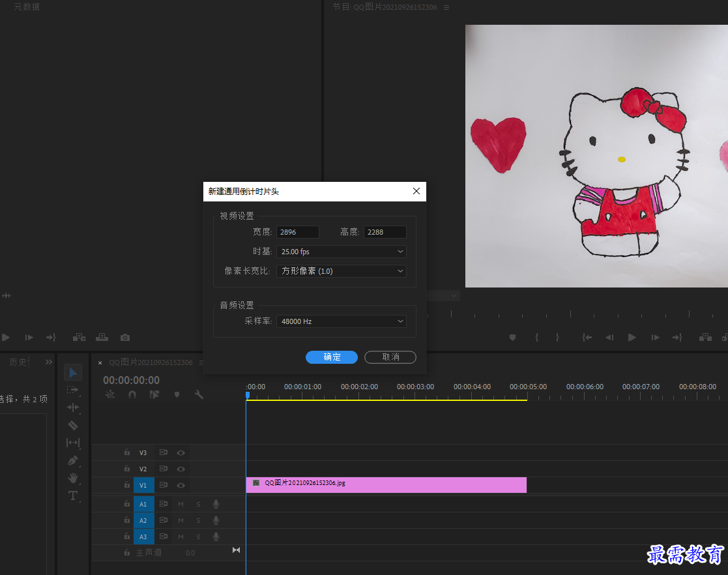Toggle V3 track output eye
This screenshot has width=728, height=575.
point(181,452)
